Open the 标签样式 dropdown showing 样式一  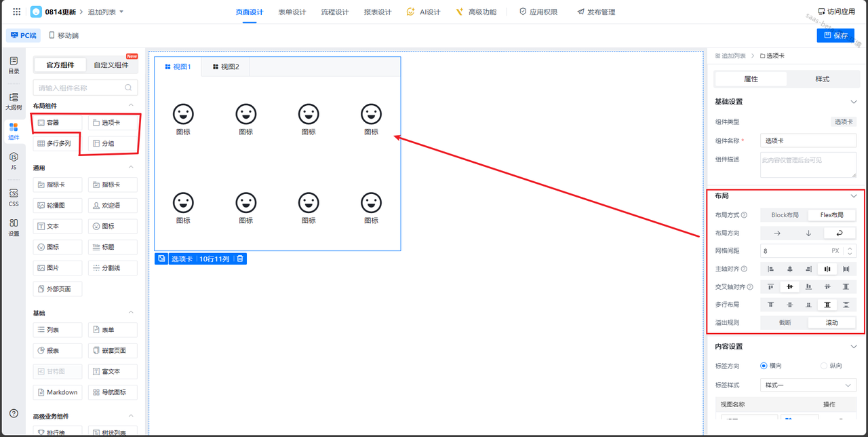[808, 385]
